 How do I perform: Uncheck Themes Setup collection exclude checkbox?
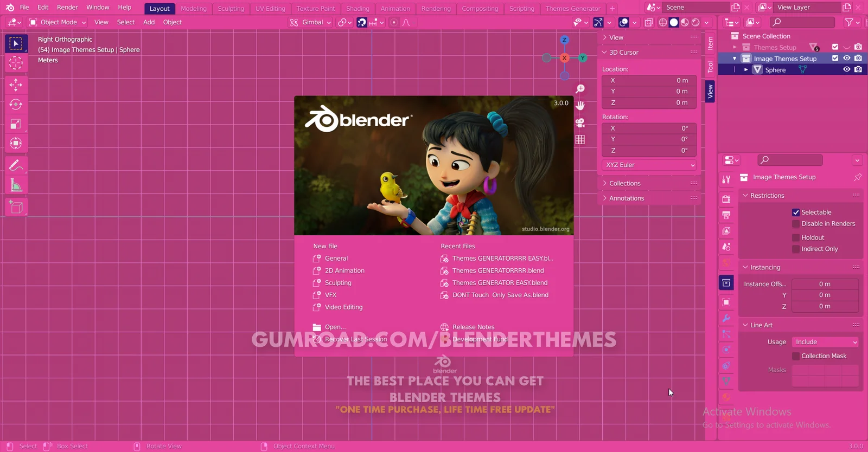835,47
